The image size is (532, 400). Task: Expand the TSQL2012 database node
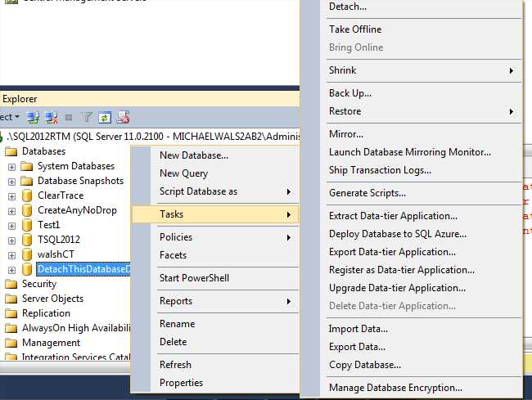12,240
